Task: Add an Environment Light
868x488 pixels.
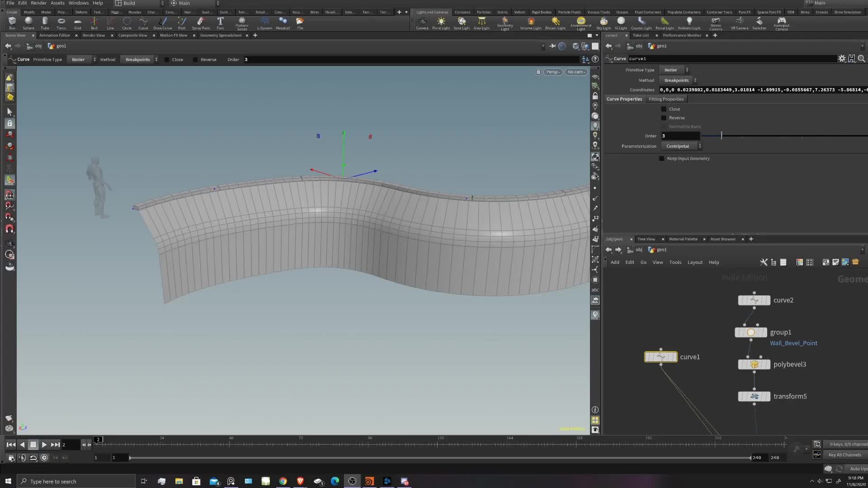Action: click(581, 23)
